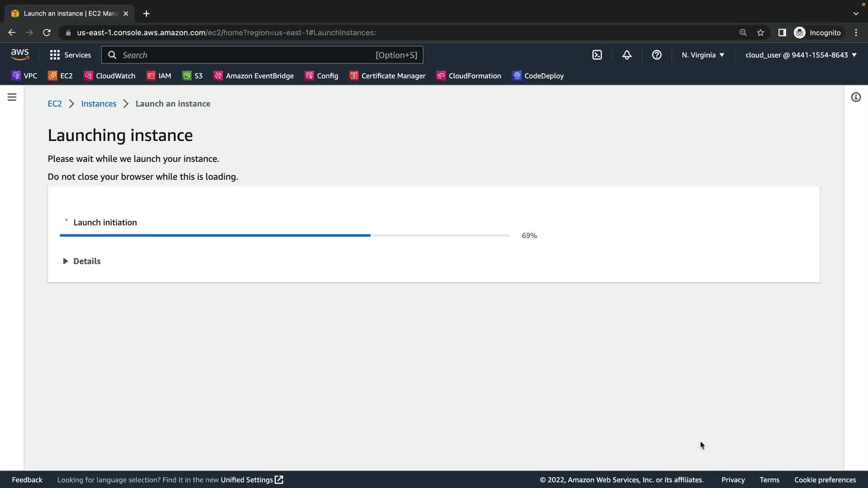Open AWS CloudShell icon
868x488 pixels.
point(597,55)
